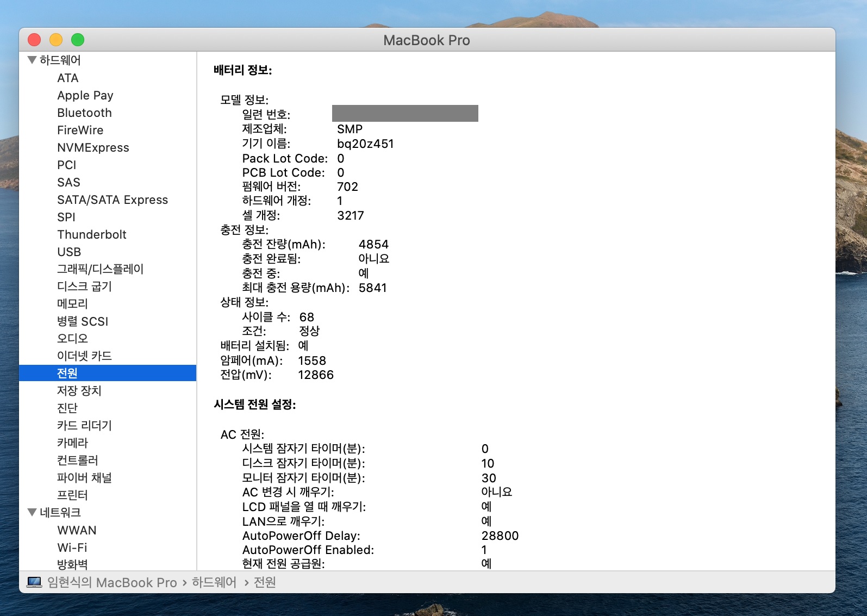This screenshot has width=867, height=616.
Task: Collapse the 하드웨어 disclosure triangle
Action: 32,60
